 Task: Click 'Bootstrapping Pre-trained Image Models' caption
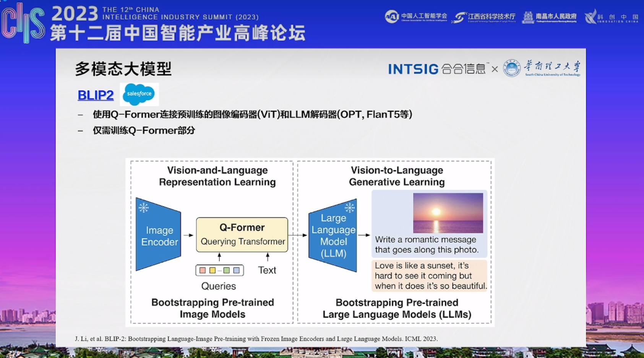213,308
